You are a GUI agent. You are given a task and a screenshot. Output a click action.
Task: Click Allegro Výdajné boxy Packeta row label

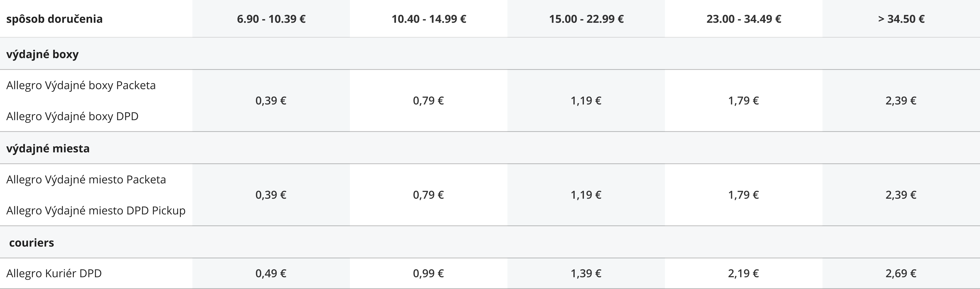[x=81, y=85]
